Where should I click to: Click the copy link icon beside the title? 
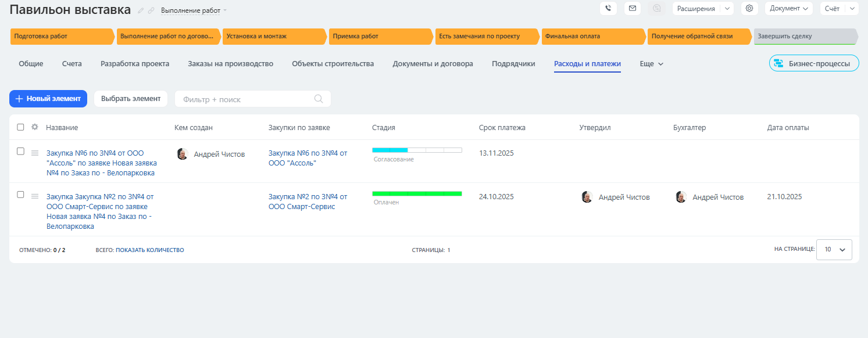[x=151, y=10]
